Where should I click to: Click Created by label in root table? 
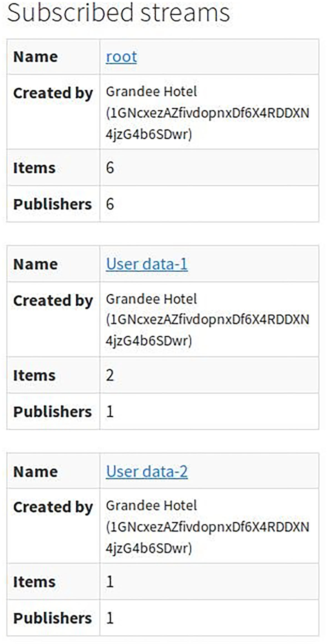(53, 93)
